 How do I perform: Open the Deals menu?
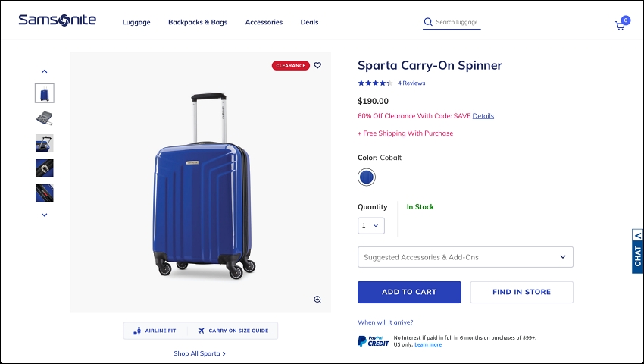[x=309, y=22]
